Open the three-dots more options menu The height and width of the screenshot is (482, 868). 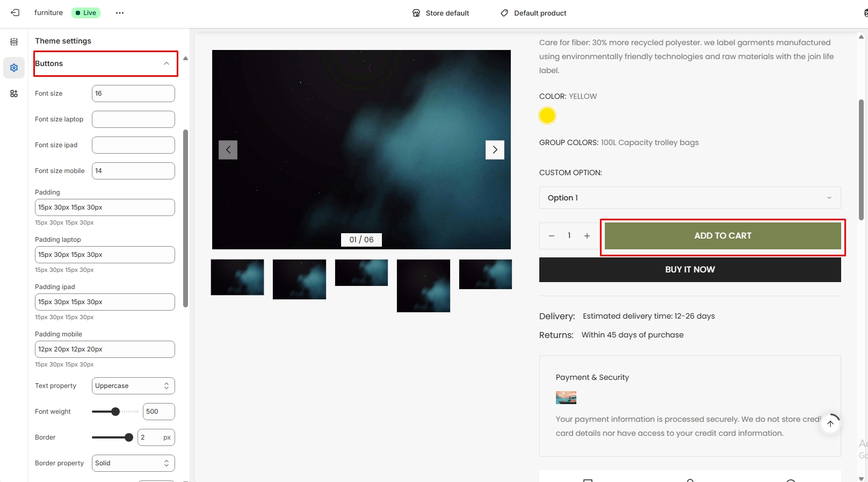[x=120, y=13]
